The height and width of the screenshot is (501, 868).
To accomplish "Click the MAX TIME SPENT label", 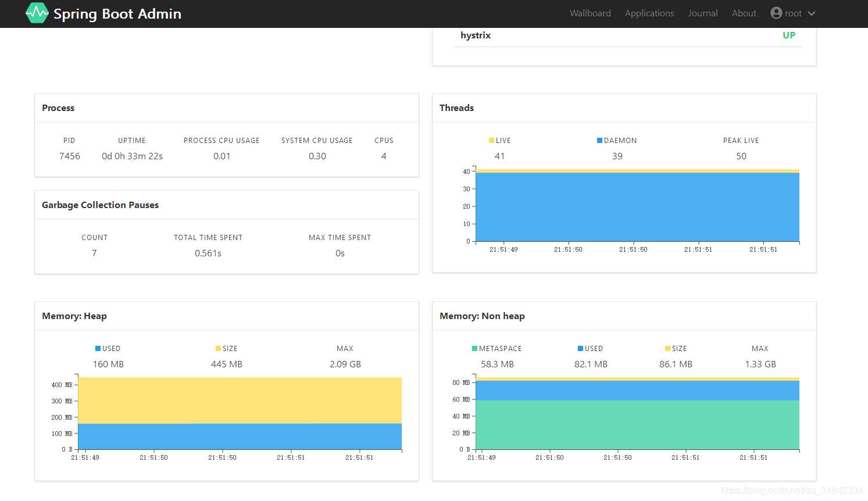I will pos(340,238).
